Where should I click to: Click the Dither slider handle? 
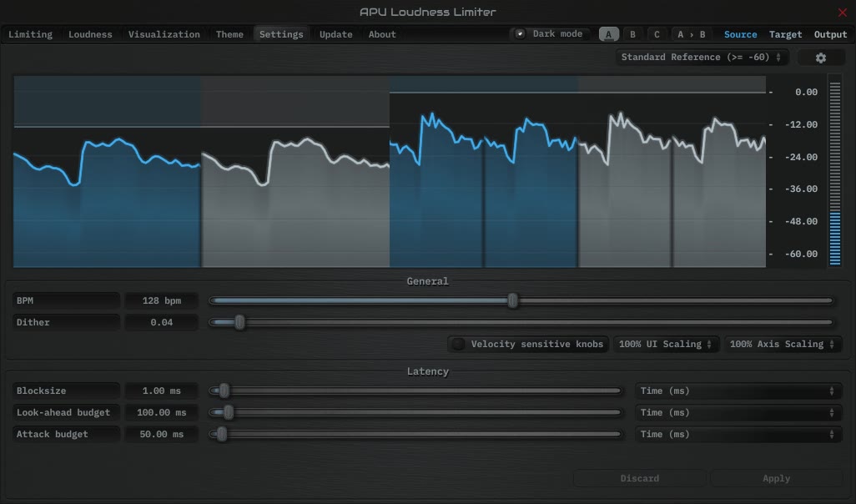tap(239, 322)
